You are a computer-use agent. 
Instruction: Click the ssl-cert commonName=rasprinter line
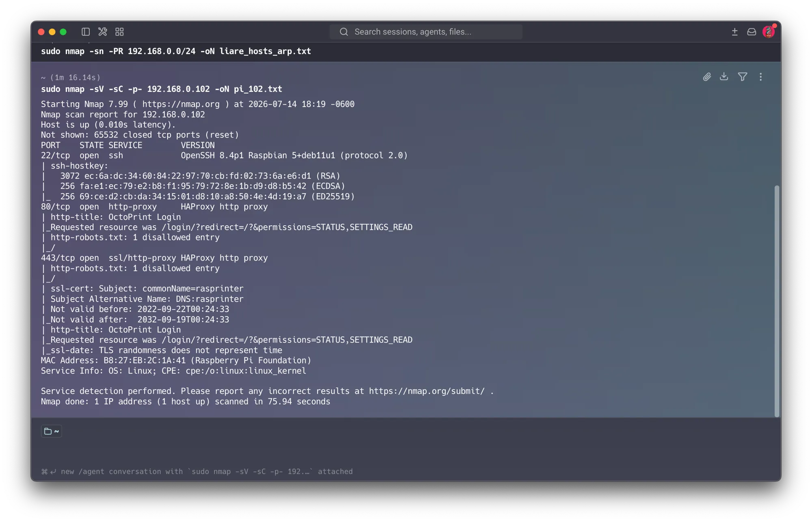(x=142, y=289)
